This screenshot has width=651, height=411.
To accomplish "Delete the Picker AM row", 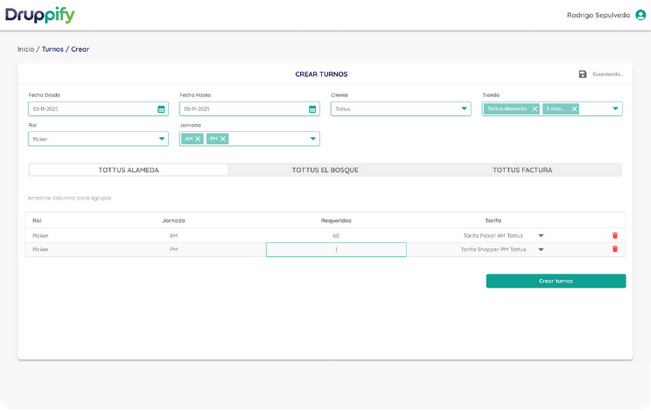I will point(615,235).
